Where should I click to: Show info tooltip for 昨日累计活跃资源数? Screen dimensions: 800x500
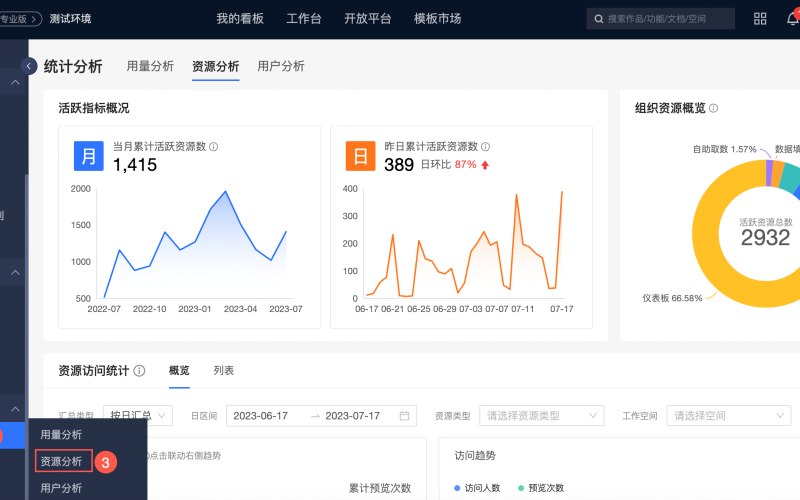[486, 147]
